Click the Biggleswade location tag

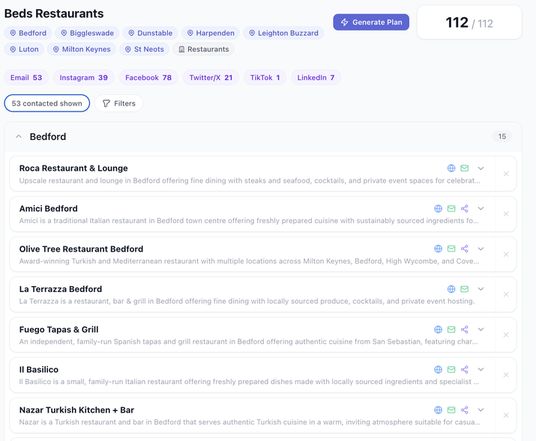click(x=87, y=33)
